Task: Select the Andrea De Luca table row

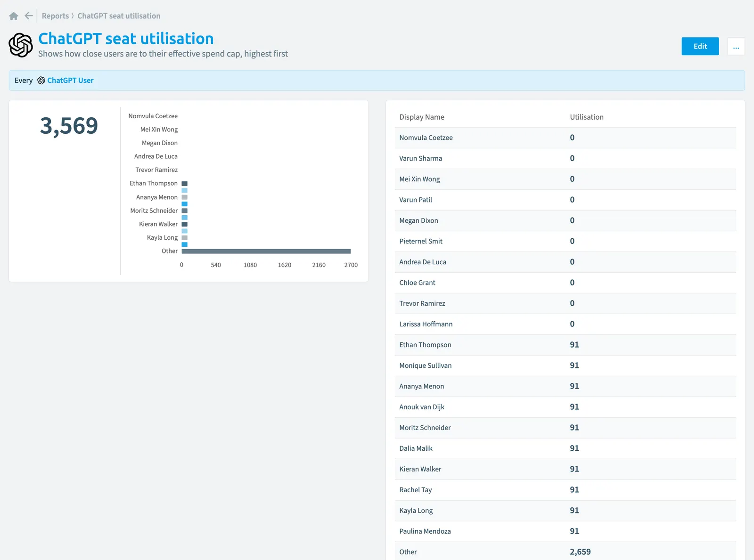Action: [x=565, y=262]
